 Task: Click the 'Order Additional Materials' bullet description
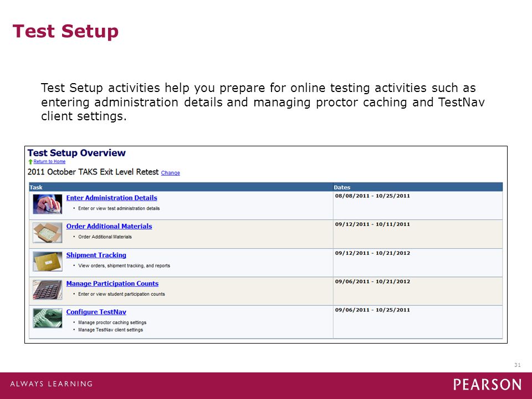click(x=105, y=237)
